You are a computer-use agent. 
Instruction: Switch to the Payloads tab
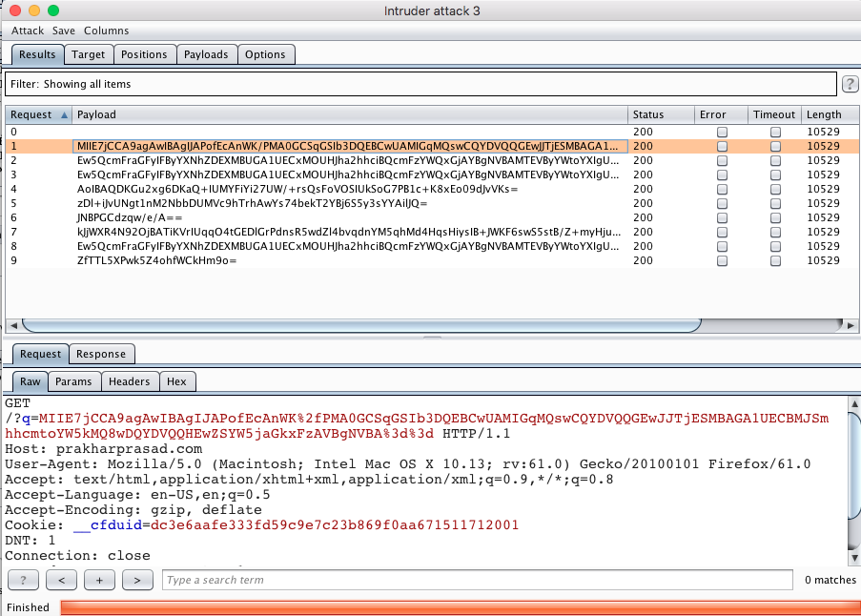(206, 54)
